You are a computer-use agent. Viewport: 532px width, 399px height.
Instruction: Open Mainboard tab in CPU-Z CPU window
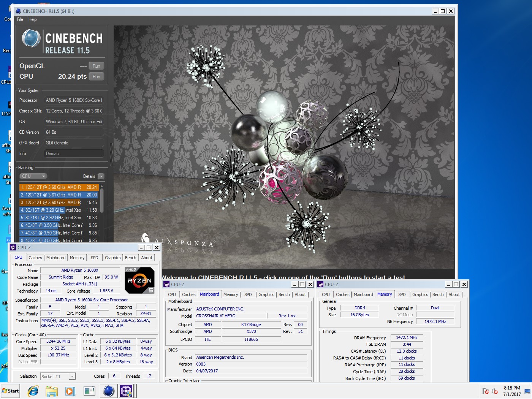click(x=56, y=258)
